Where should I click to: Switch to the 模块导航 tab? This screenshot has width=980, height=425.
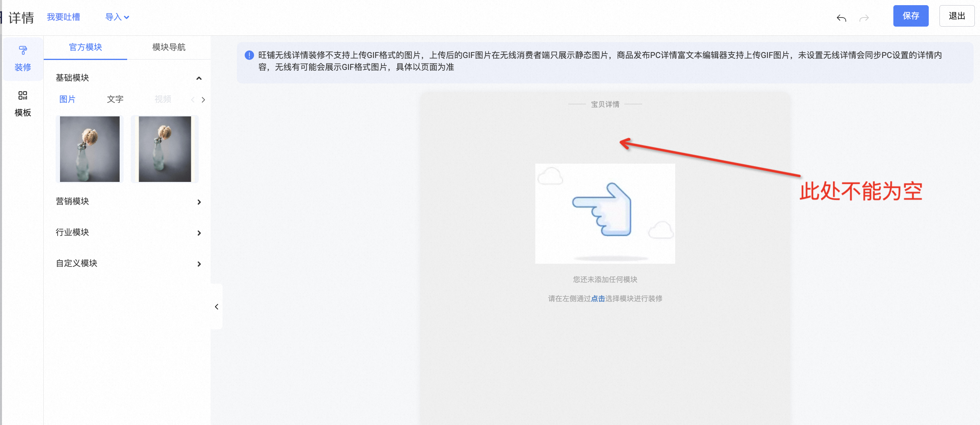pyautogui.click(x=169, y=47)
